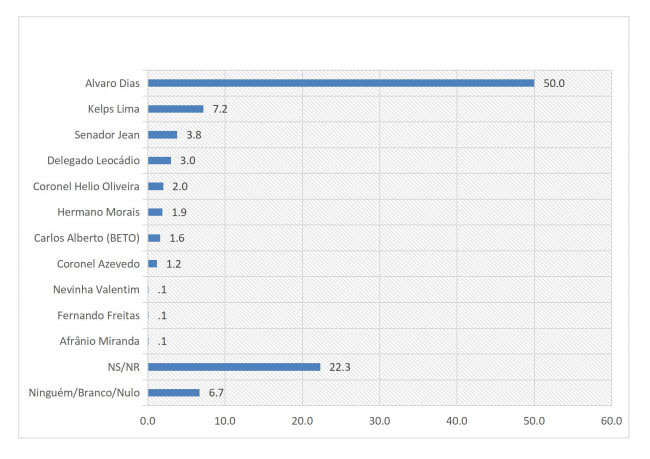Click the 50.0 data label
This screenshot has height=459, width=650.
[554, 83]
